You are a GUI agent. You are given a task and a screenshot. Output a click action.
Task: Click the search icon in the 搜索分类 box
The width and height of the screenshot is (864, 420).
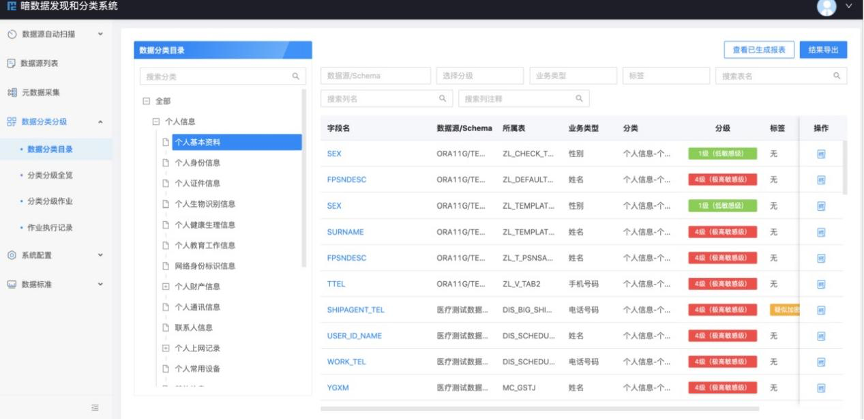[295, 76]
